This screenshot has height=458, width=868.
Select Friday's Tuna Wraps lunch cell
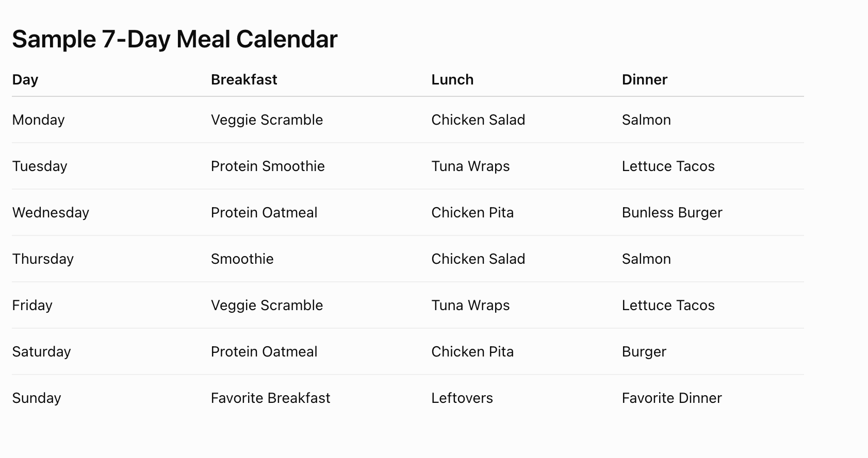(470, 305)
